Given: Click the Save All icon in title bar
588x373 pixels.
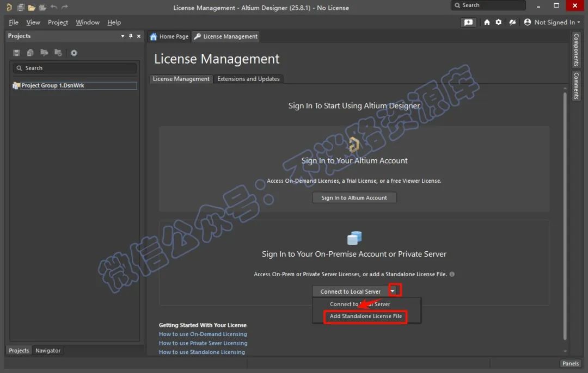Looking at the screenshot, I should pyautogui.click(x=21, y=7).
